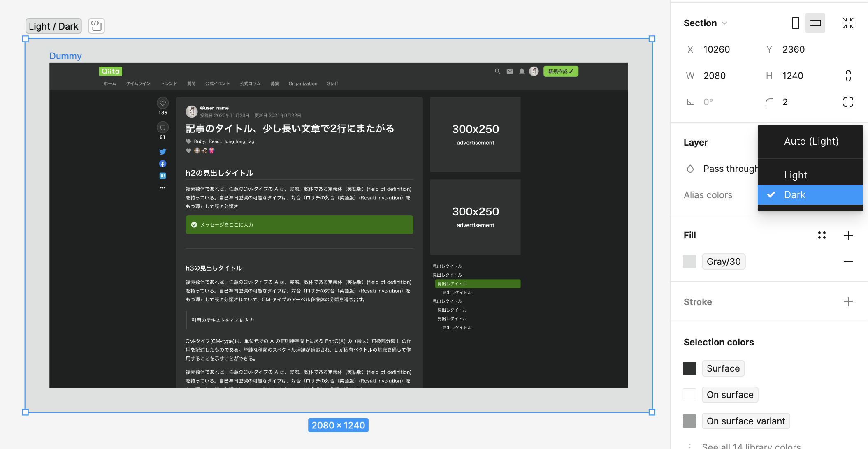Click the Surface color swatch

(689, 368)
